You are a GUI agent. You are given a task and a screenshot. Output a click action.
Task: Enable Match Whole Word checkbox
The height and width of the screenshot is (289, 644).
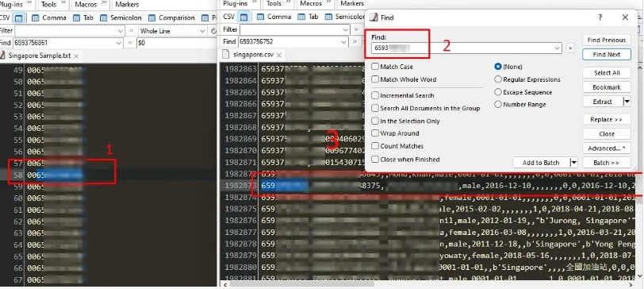[375, 79]
